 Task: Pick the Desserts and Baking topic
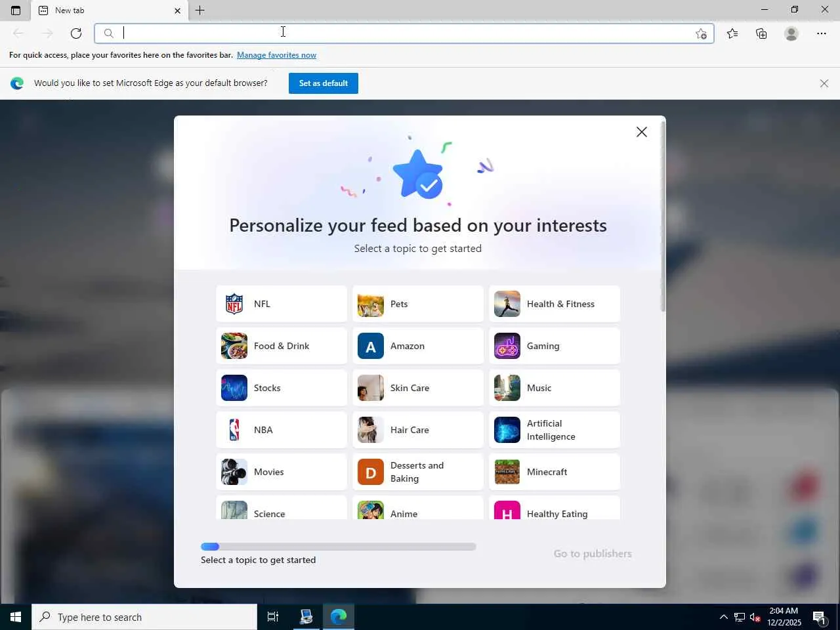418,472
